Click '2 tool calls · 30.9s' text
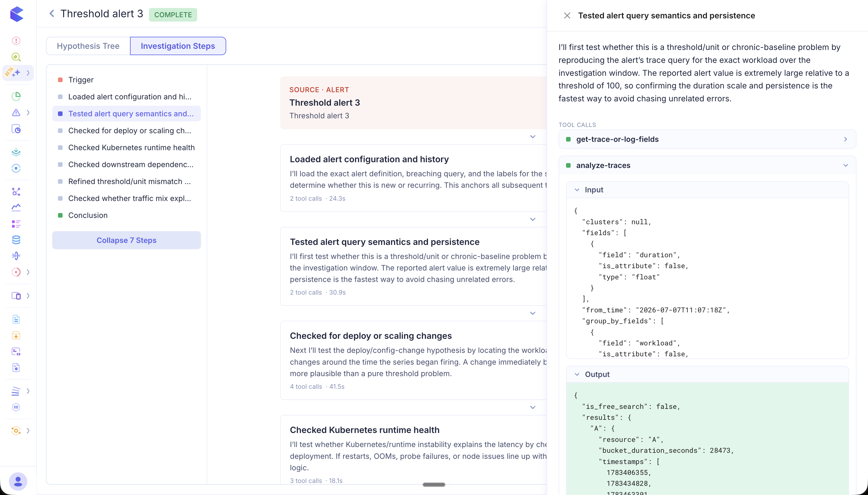This screenshot has width=868, height=495. (317, 292)
